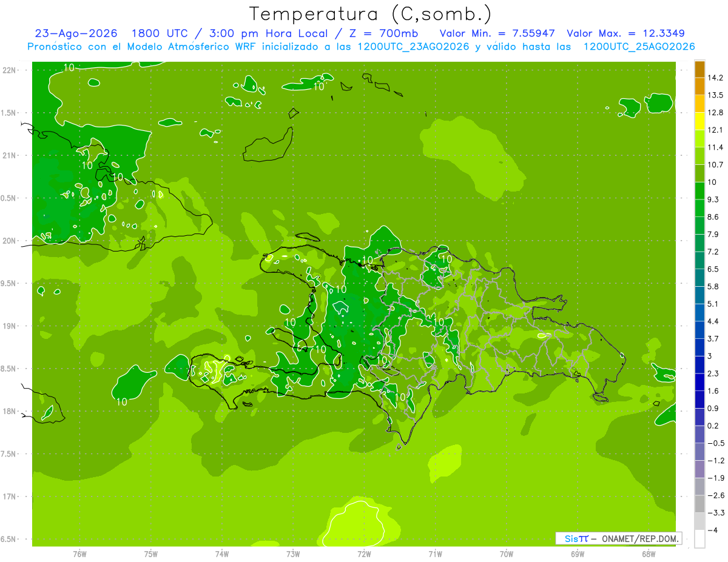Click the "1200UTC_25AGO2026" valid-until time

(x=639, y=47)
